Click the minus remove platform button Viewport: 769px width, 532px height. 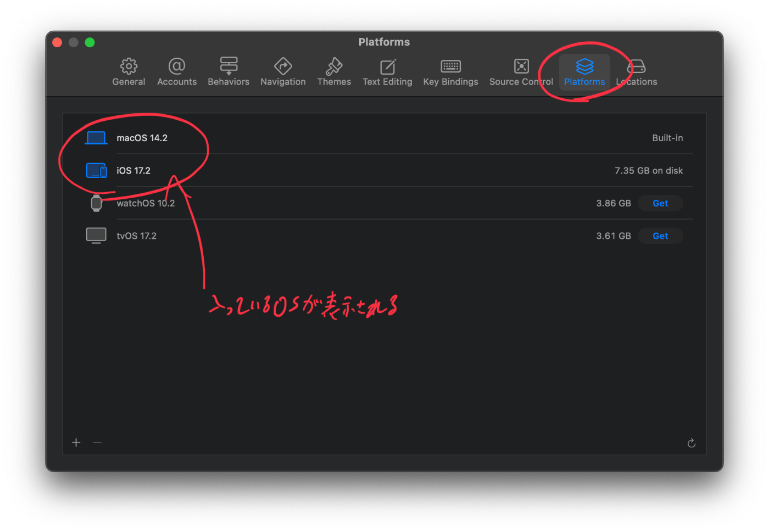97,443
